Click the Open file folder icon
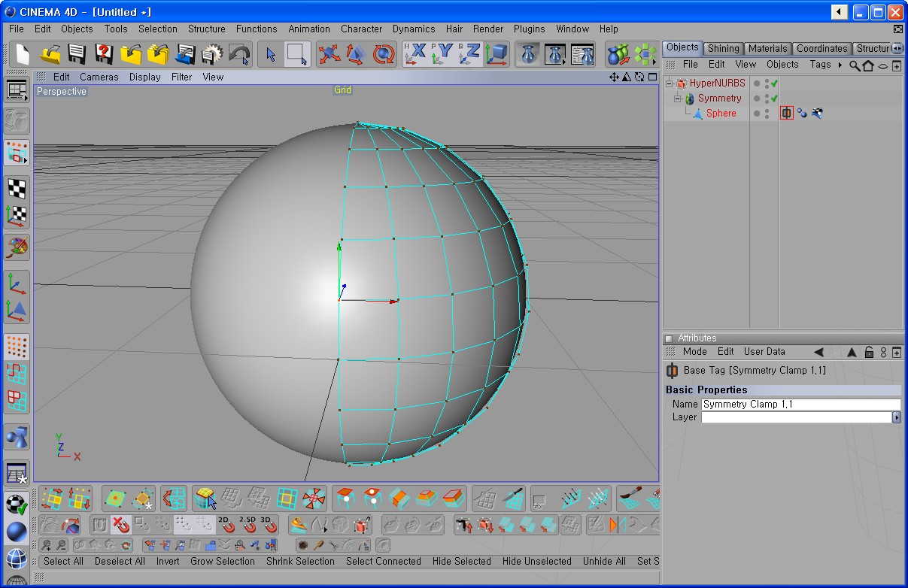Viewport: 908px width, 588px height. tap(50, 54)
